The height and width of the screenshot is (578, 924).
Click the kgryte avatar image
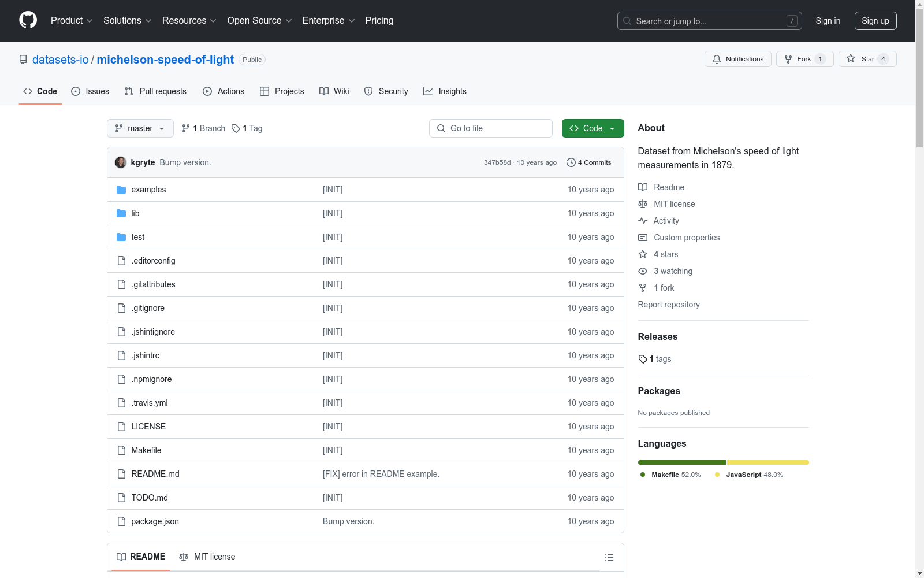tap(121, 162)
